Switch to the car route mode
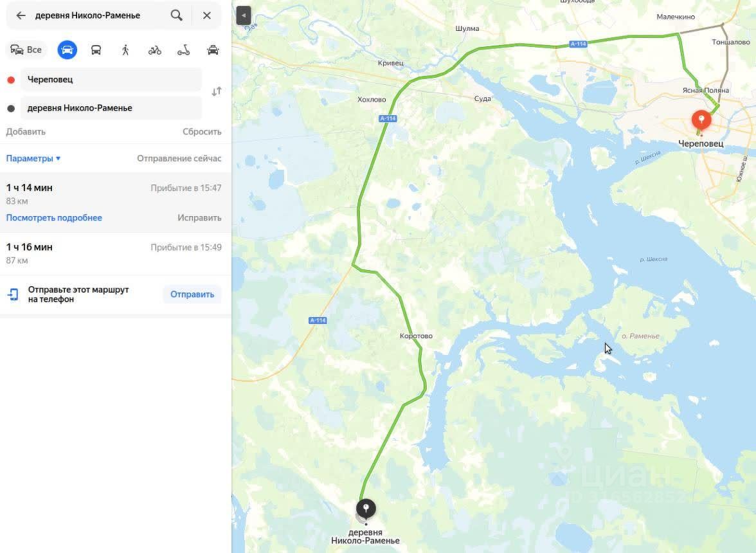 point(67,50)
